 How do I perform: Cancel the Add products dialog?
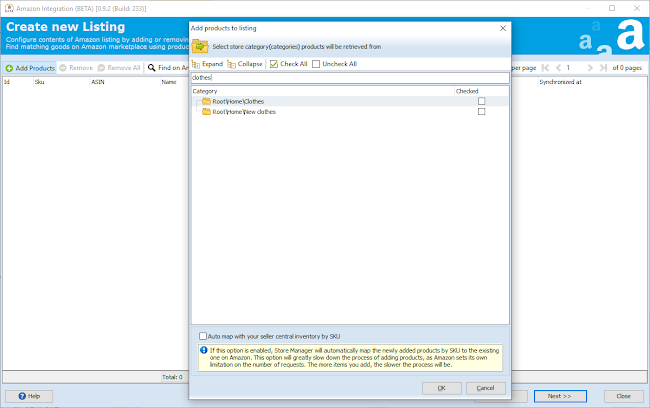click(x=485, y=388)
